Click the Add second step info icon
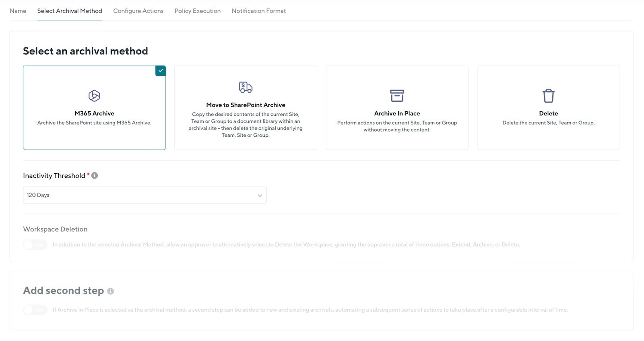This screenshot has height=341, width=644. coord(110,291)
